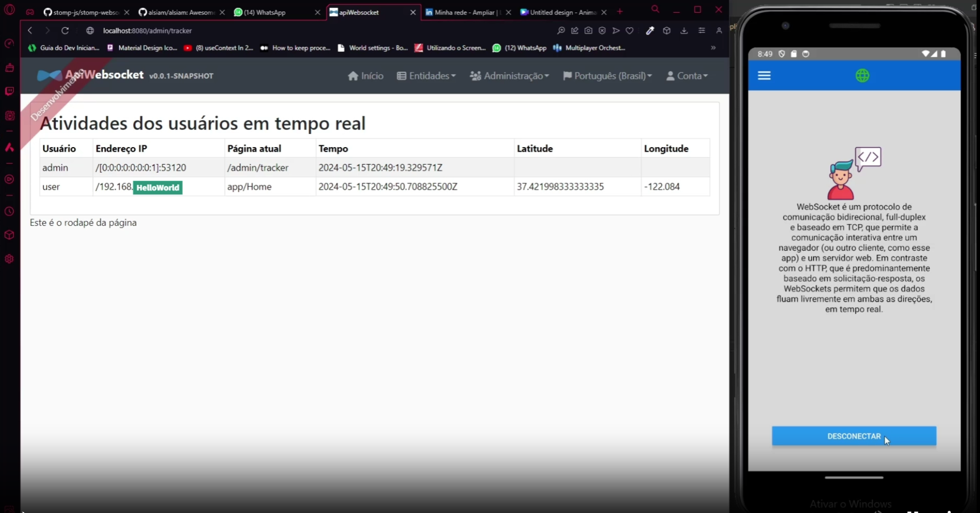Switch to the stomp-js GitHub tab

[x=83, y=12]
